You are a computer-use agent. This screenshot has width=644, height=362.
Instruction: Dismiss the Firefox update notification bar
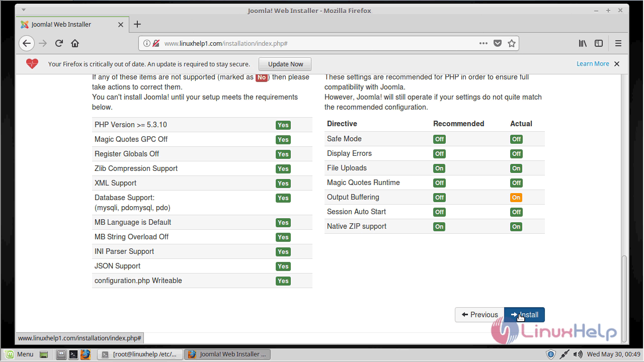(617, 64)
